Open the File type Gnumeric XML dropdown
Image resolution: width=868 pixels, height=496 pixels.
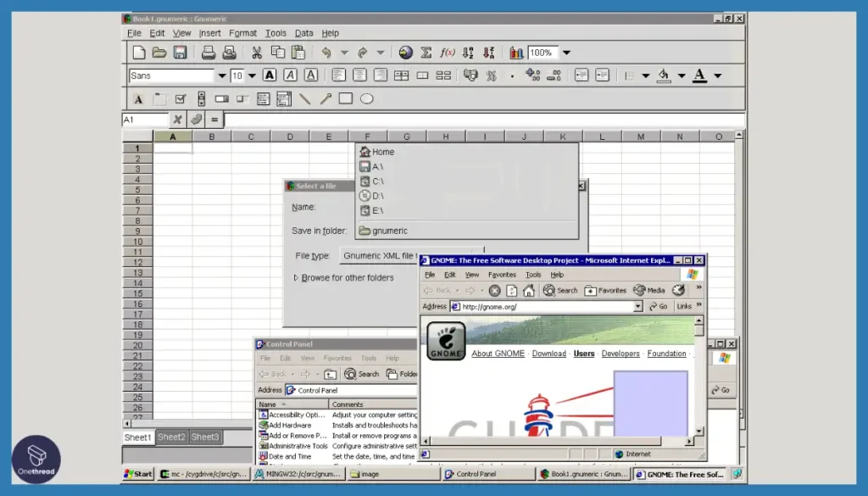tap(411, 256)
